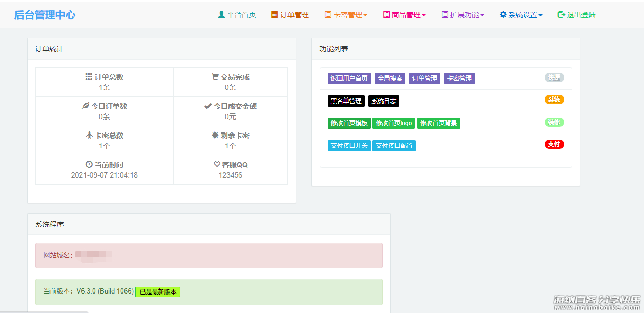The image size is (644, 313).
Task: Expand the 商品管理 dropdown caret
Action: [424, 15]
